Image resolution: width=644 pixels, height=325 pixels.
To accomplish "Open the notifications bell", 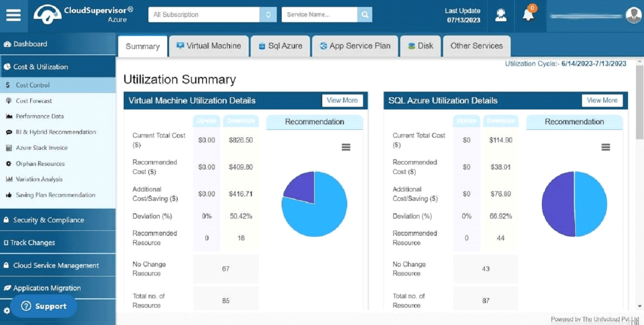I will tap(528, 15).
